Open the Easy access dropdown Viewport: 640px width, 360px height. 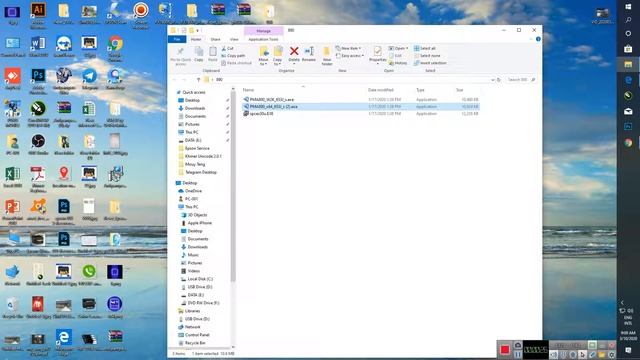coord(350,56)
